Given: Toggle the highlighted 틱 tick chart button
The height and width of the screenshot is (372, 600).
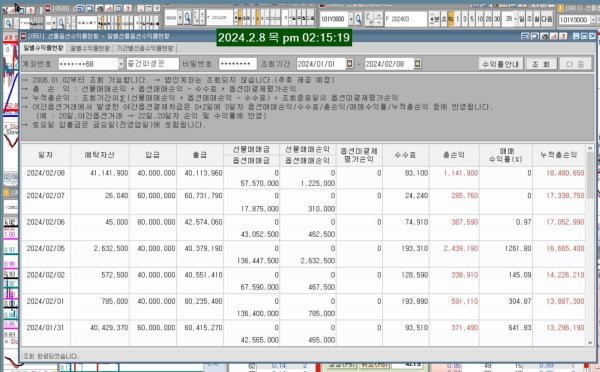Looking at the screenshot, I should [x=451, y=19].
